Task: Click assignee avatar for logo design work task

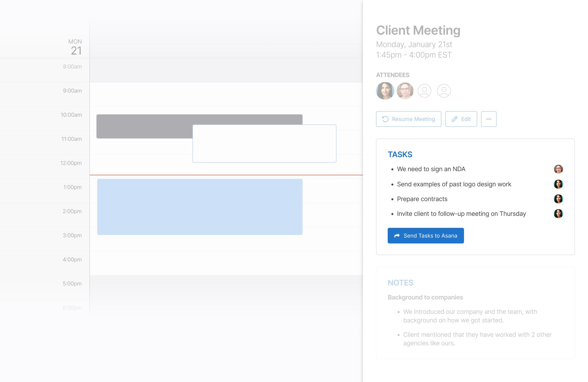Action: coord(558,184)
